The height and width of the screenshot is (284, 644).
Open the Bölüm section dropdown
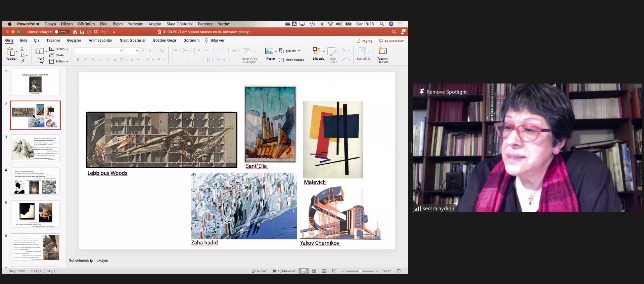point(59,61)
